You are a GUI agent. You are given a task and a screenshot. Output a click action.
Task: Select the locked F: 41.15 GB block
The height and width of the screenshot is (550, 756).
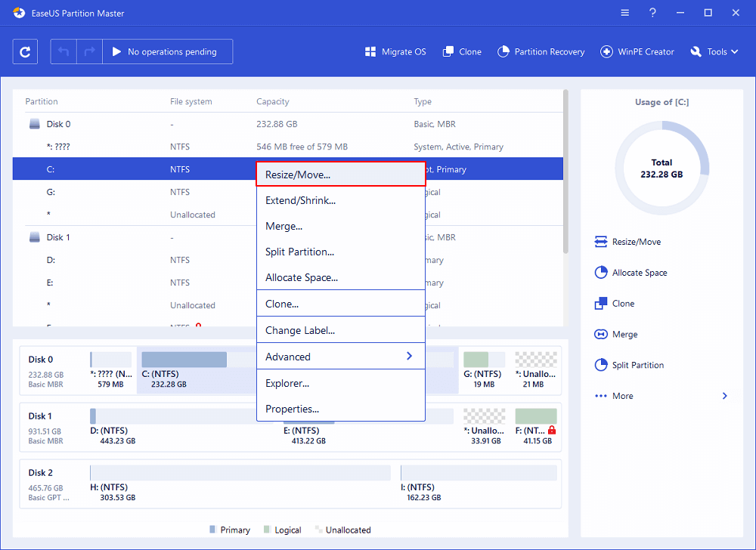536,427
